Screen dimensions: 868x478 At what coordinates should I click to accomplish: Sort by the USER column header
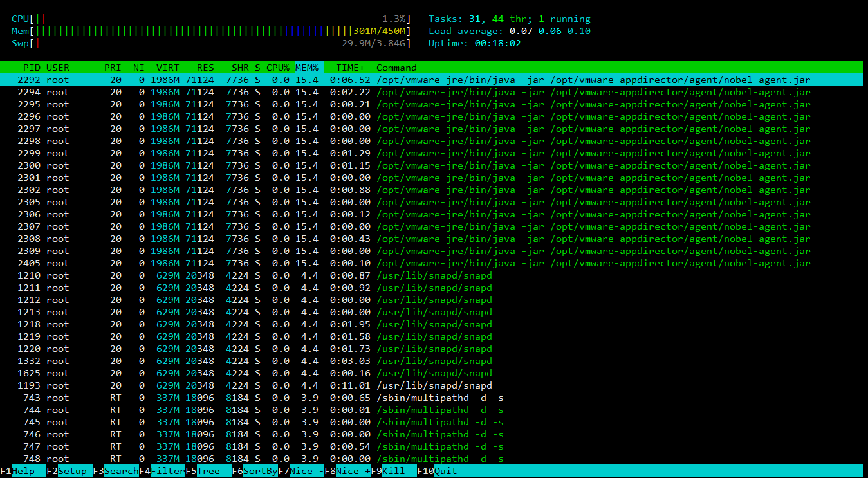(x=58, y=68)
